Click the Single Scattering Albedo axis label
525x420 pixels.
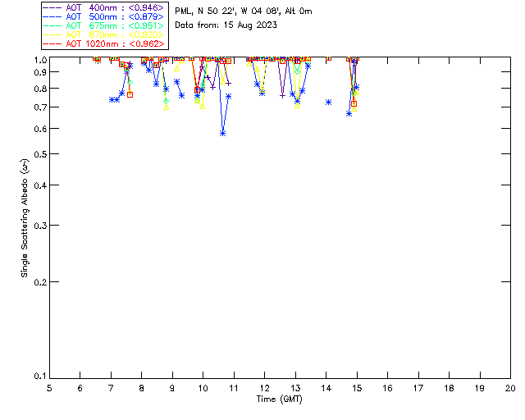[25, 218]
